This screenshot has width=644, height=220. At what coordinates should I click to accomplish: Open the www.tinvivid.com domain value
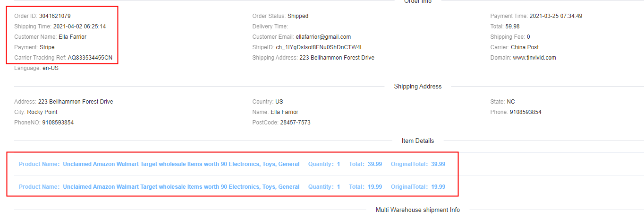coord(534,58)
